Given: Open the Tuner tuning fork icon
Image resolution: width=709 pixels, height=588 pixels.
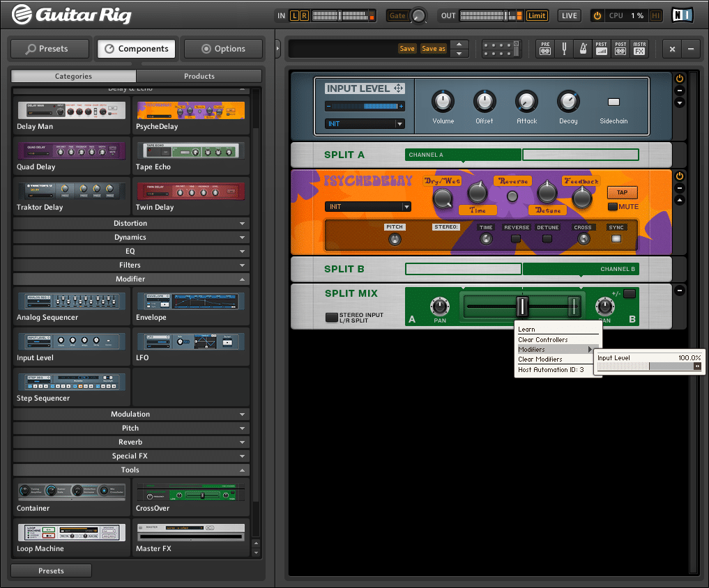Looking at the screenshot, I should (x=564, y=48).
